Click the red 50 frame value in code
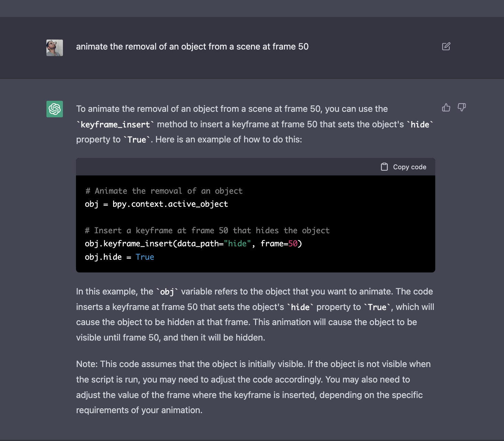Image resolution: width=504 pixels, height=441 pixels. 293,244
